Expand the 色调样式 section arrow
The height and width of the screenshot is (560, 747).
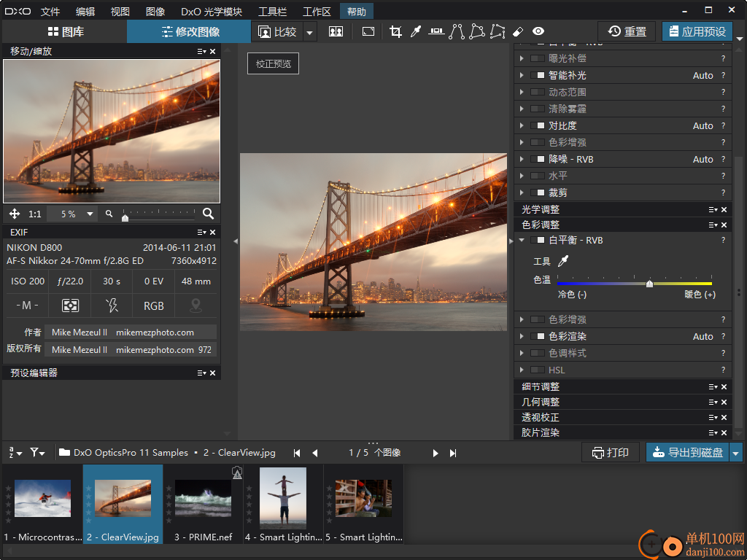click(522, 353)
